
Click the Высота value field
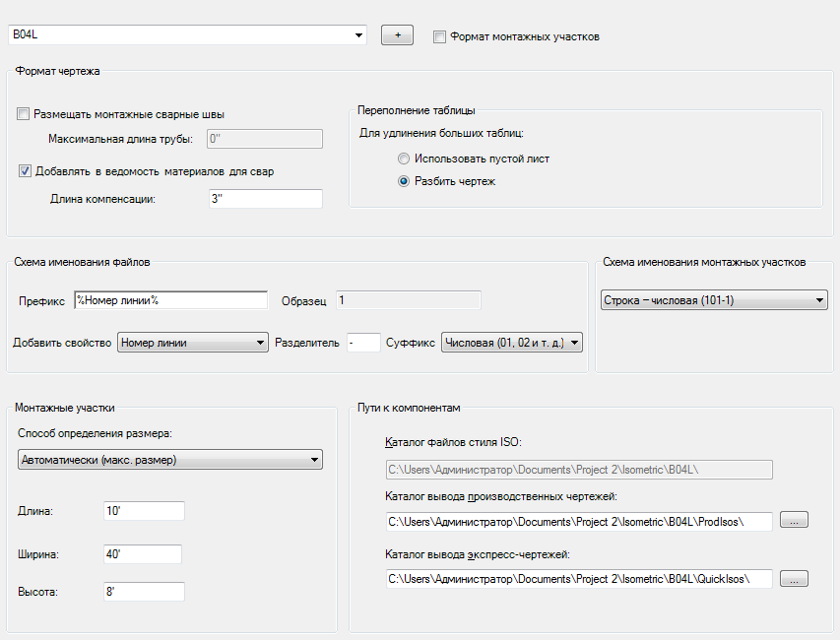(x=144, y=592)
